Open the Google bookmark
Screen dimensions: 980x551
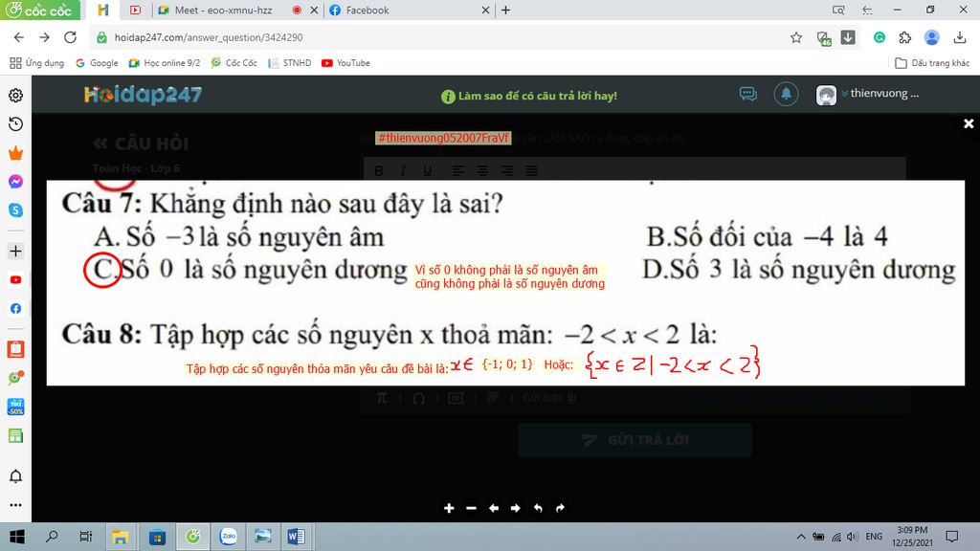pyautogui.click(x=97, y=63)
